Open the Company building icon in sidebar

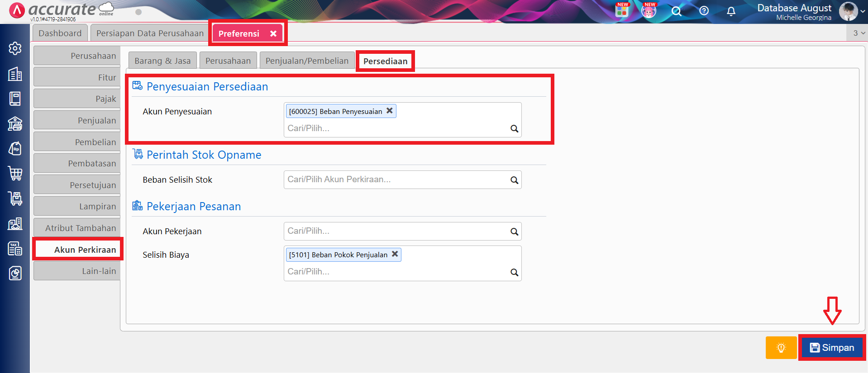[15, 74]
